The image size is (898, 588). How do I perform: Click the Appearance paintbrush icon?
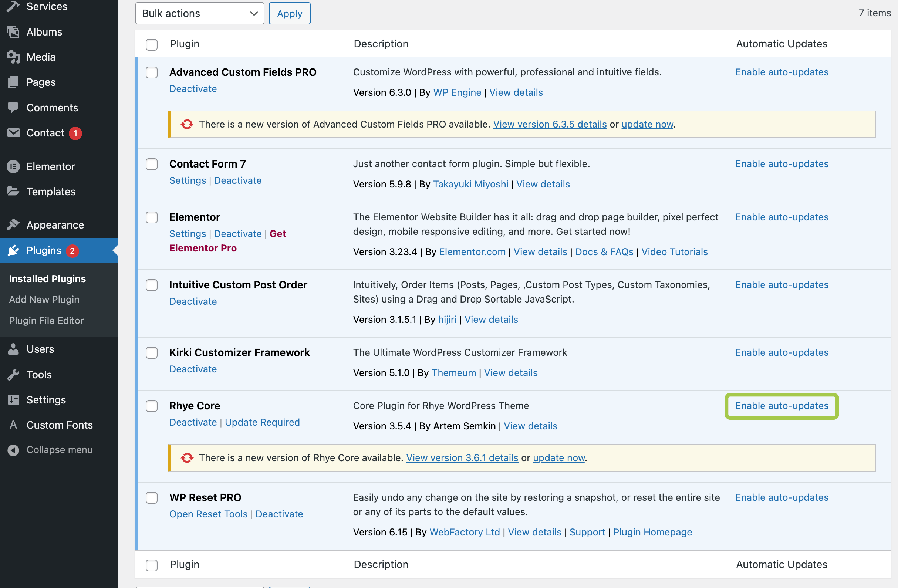(13, 225)
